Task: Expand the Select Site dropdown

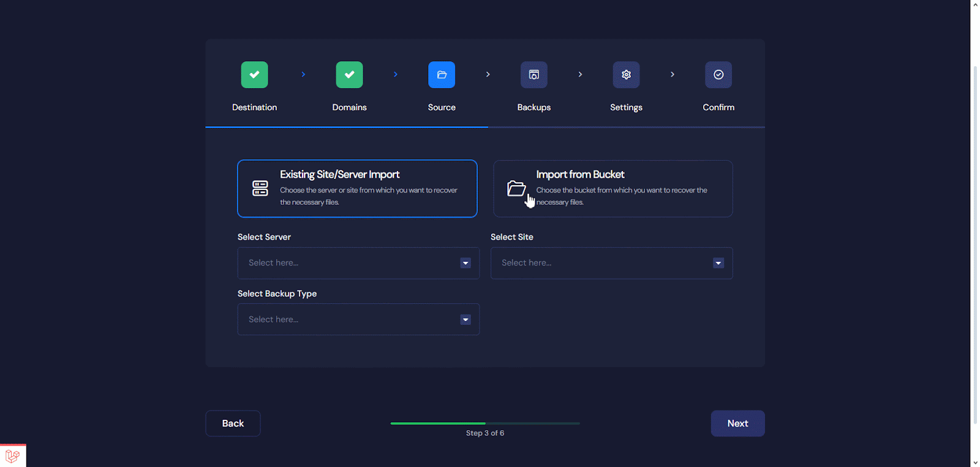Action: click(x=611, y=263)
